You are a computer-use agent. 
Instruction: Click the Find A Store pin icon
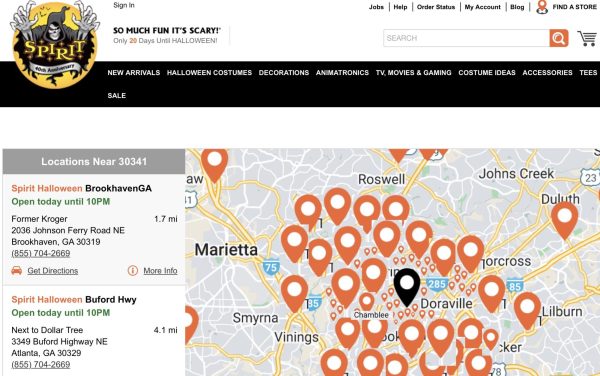click(x=541, y=7)
